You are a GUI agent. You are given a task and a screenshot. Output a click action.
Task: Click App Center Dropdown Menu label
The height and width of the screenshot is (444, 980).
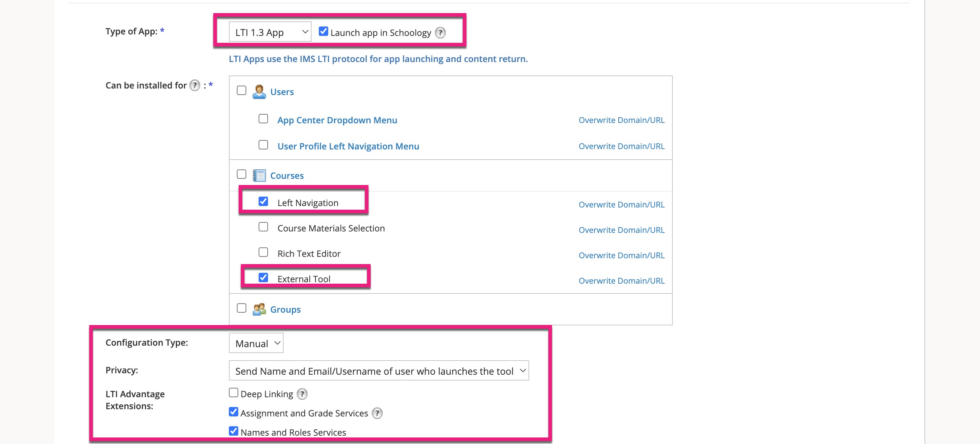(337, 120)
